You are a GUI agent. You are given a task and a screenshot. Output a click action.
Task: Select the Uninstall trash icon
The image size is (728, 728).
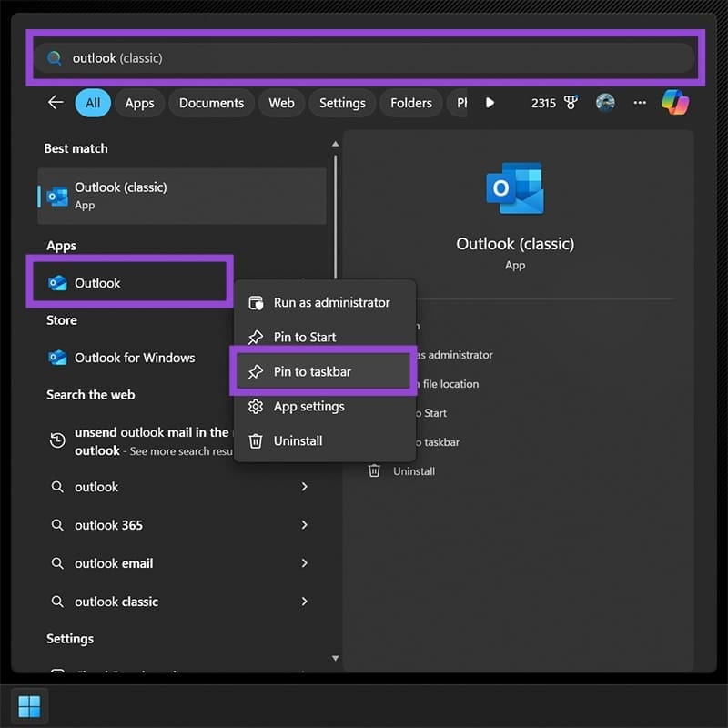tap(256, 440)
